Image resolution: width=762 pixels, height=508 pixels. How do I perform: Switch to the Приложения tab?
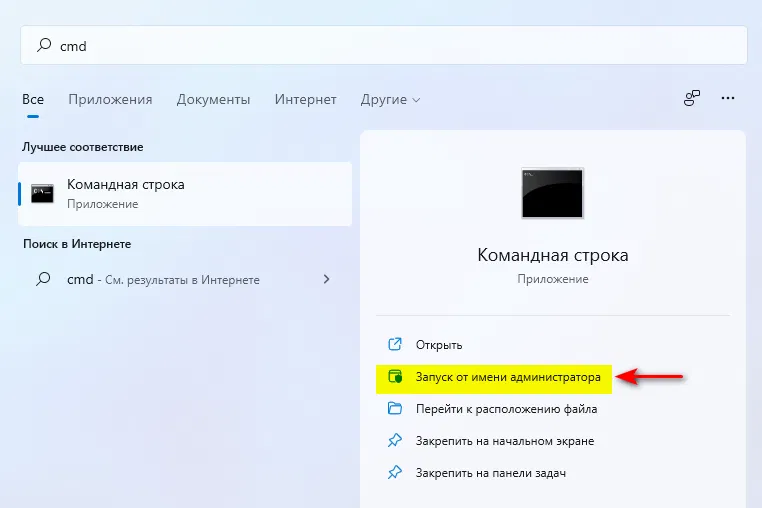click(x=110, y=100)
